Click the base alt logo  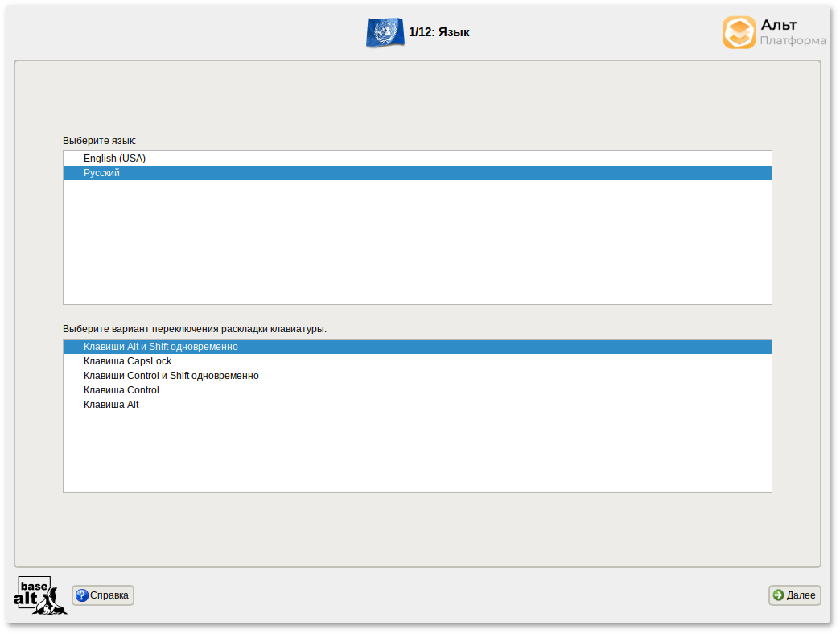39,595
